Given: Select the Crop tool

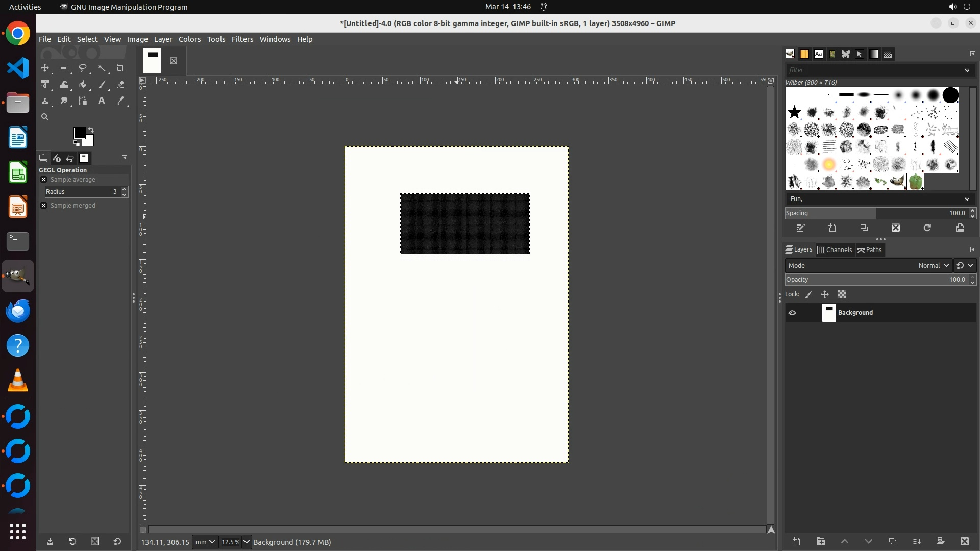Looking at the screenshot, I should point(120,68).
